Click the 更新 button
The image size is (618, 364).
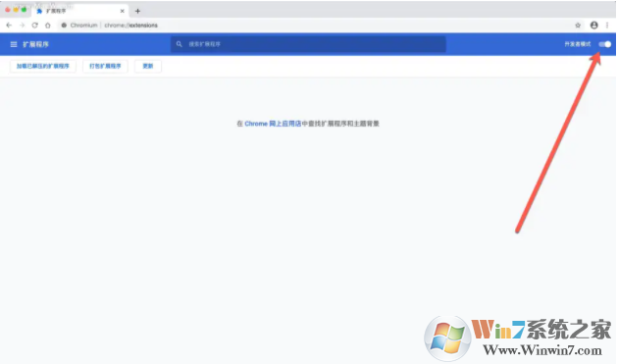click(148, 66)
